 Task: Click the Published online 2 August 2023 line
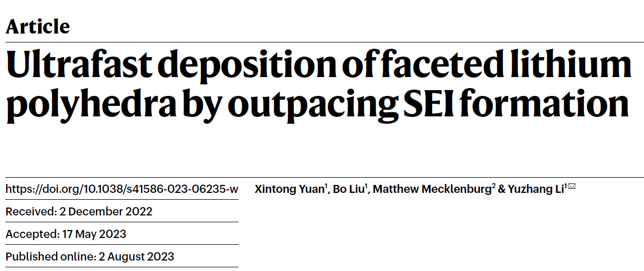tap(90, 256)
